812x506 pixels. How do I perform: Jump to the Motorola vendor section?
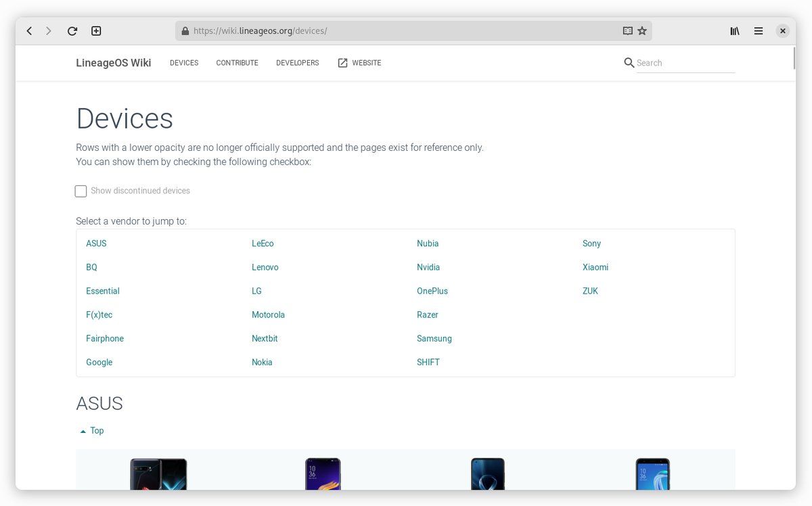(x=268, y=315)
